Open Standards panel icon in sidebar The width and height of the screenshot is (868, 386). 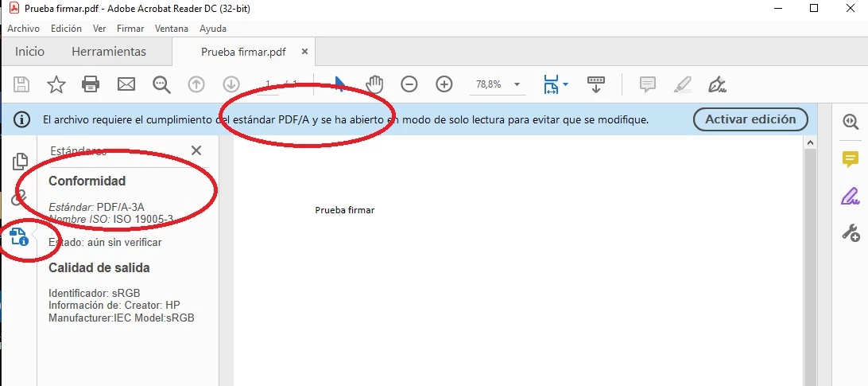coord(19,237)
